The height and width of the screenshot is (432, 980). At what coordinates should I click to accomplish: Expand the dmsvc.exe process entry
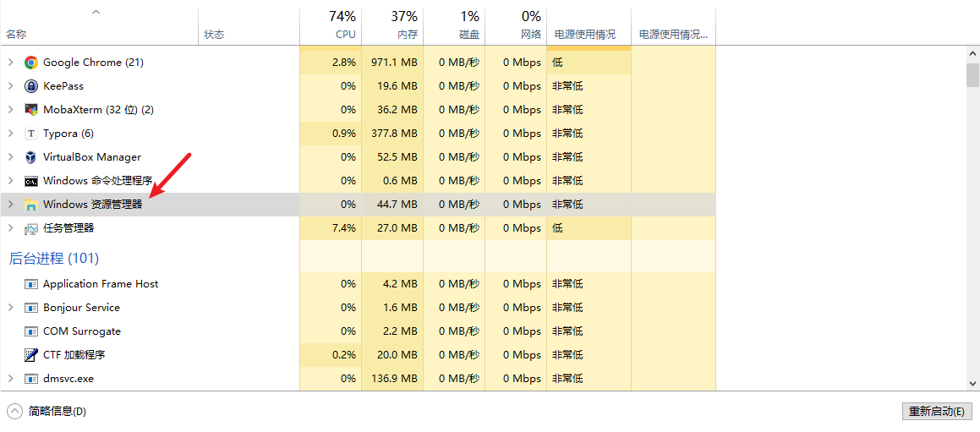(10, 379)
